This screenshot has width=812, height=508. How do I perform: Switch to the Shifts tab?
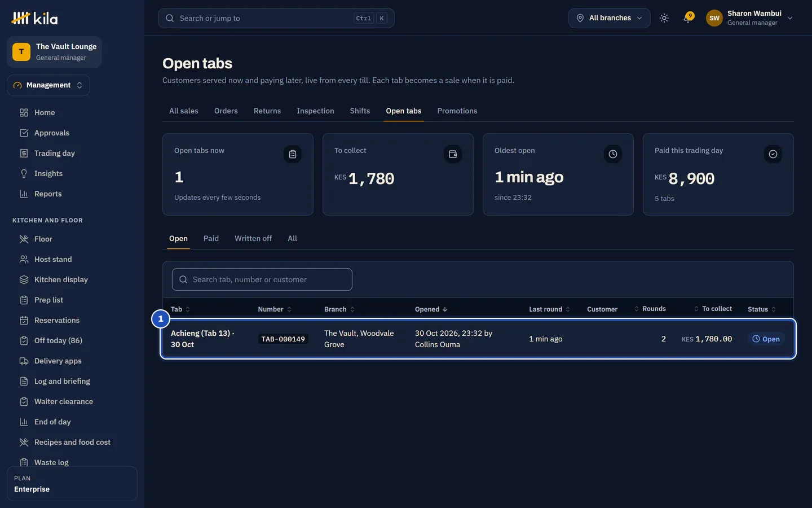pyautogui.click(x=360, y=111)
